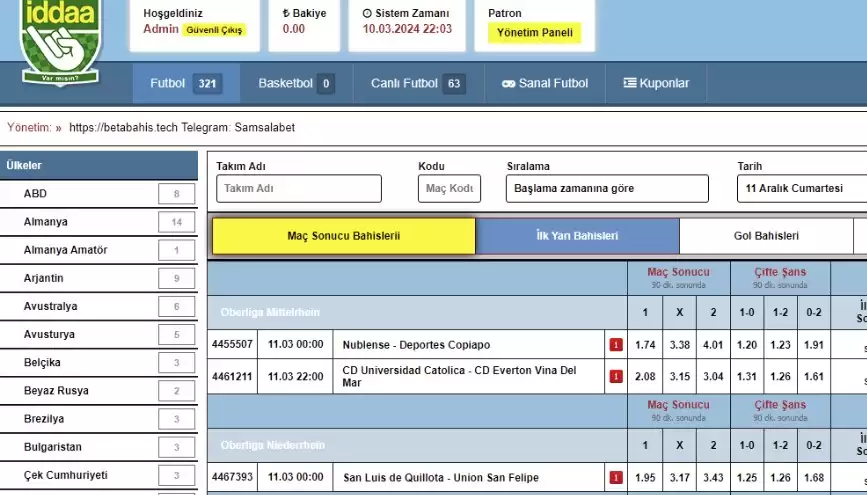
Task: Open Sanal Futbol section
Action: pos(545,84)
